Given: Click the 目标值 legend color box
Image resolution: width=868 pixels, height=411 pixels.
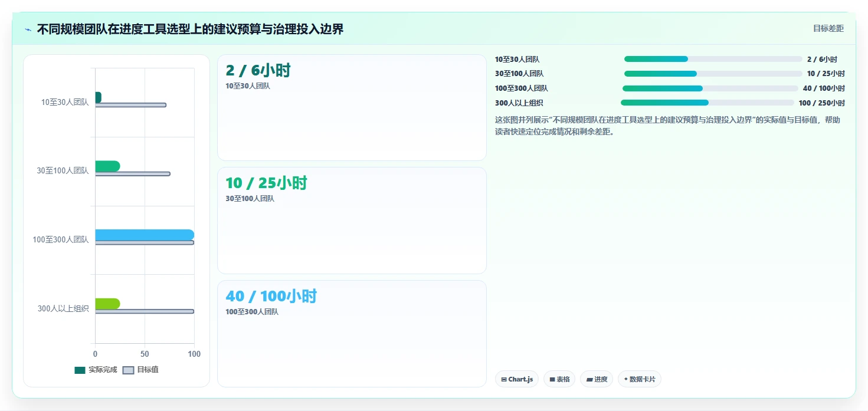Looking at the screenshot, I should point(128,370).
